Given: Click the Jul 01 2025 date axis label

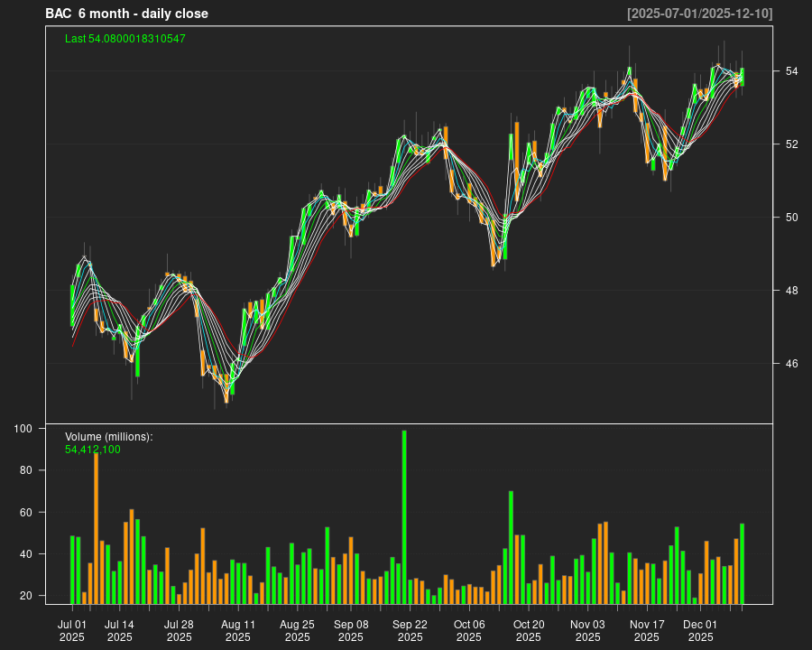Looking at the screenshot, I should 72,630.
